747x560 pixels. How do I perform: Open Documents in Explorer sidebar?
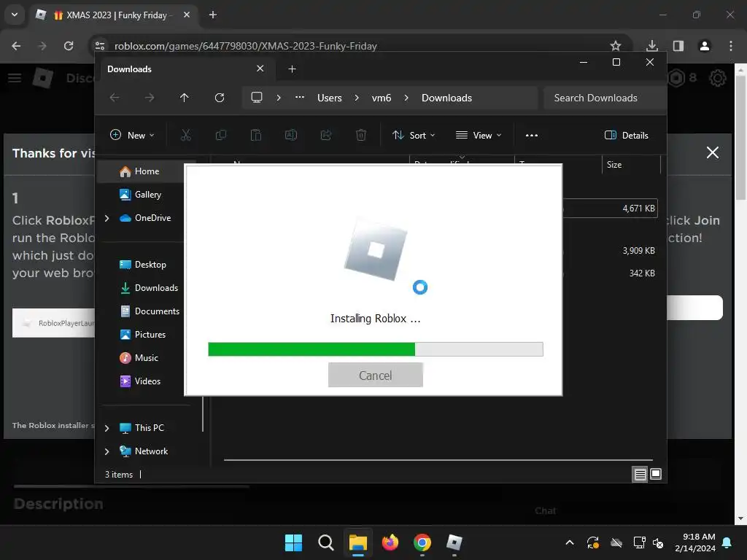(157, 311)
